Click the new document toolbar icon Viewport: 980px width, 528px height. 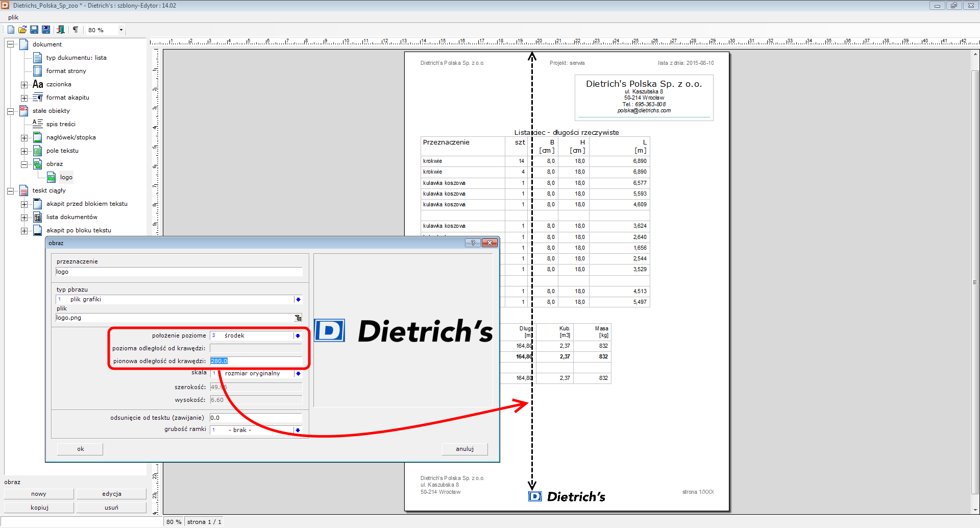[11, 30]
